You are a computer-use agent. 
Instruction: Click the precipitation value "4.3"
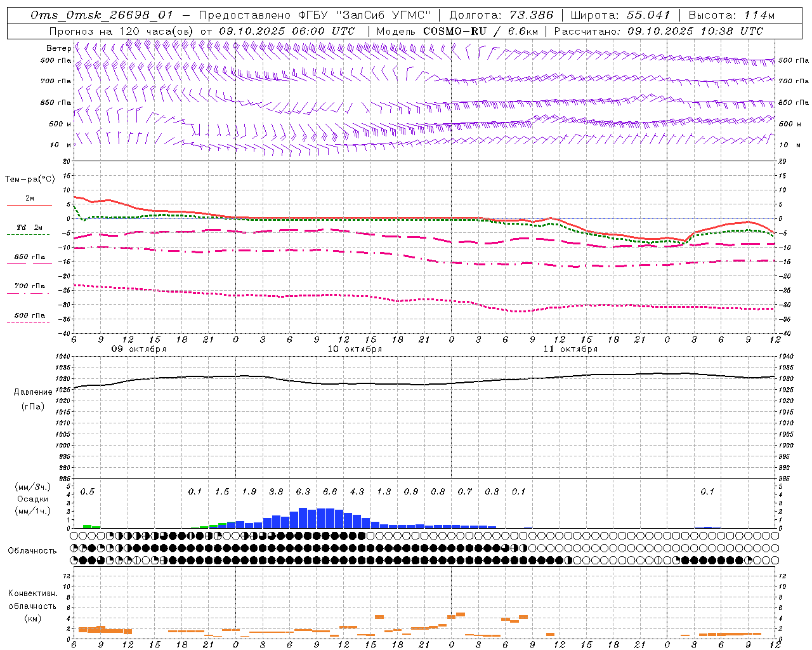point(357,492)
